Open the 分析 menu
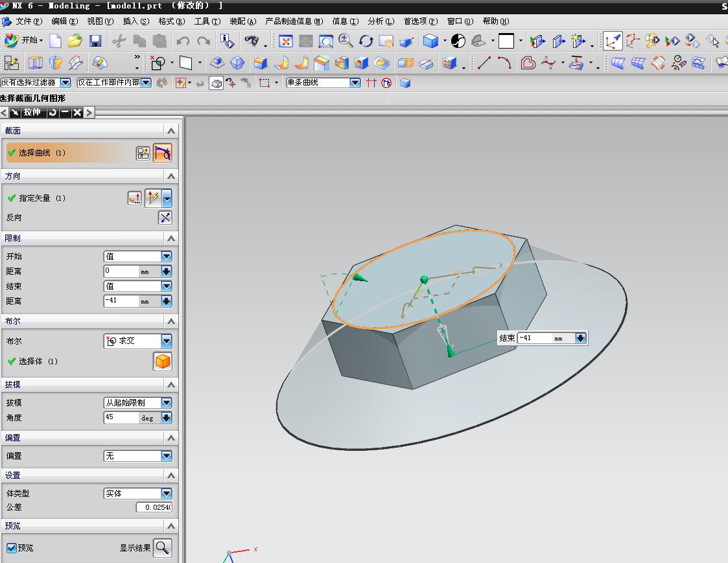The image size is (728, 563). (381, 21)
